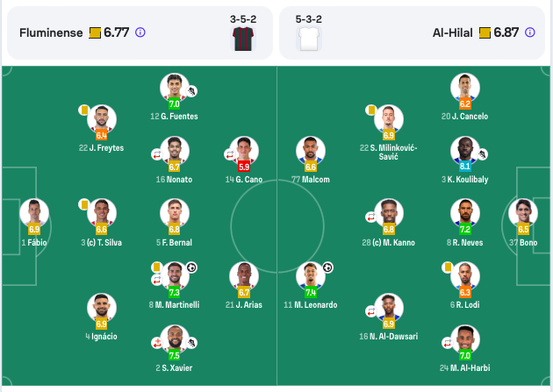This screenshot has height=392, width=553.
Task: Click the Fluminense striped jersey icon
Action: coord(242,39)
